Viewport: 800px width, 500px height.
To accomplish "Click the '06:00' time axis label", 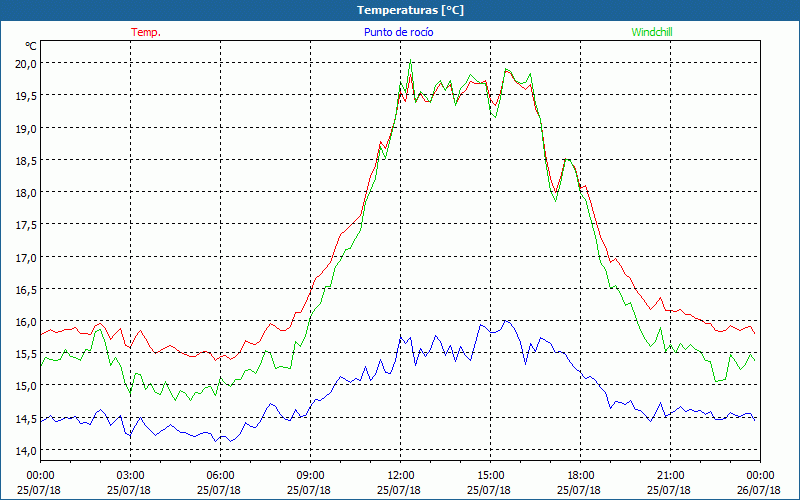I will point(220,476).
